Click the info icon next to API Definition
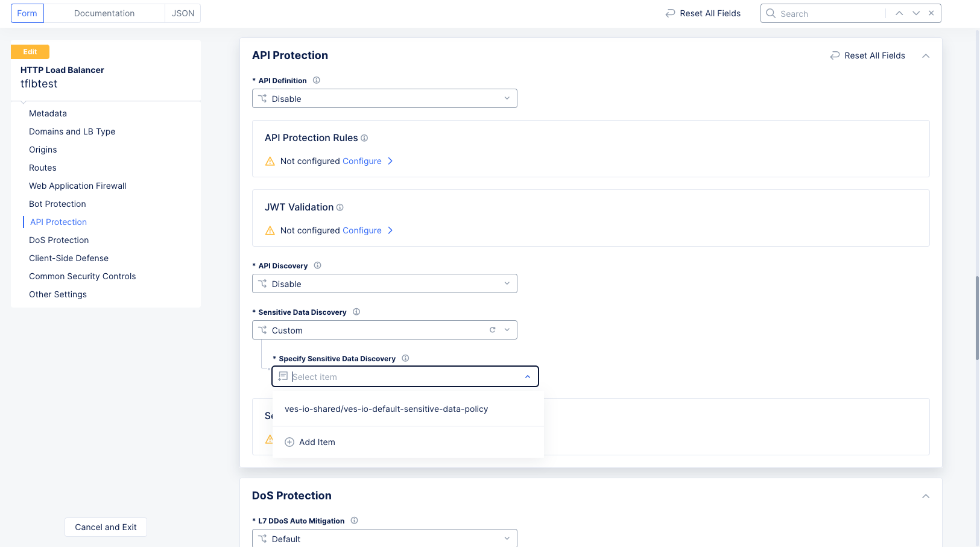 [317, 80]
